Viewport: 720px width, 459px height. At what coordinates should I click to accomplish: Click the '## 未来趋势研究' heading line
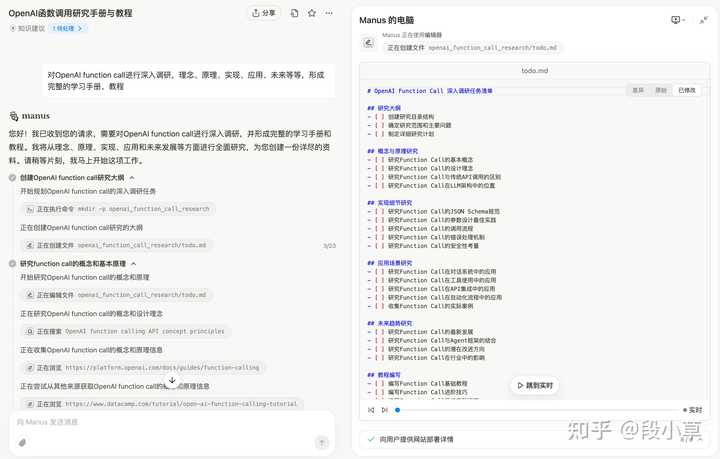click(390, 323)
